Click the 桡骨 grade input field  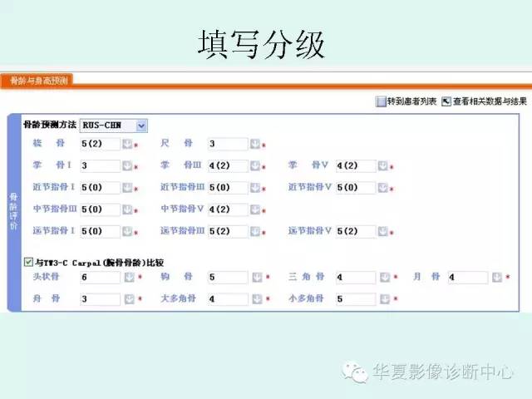pos(100,144)
